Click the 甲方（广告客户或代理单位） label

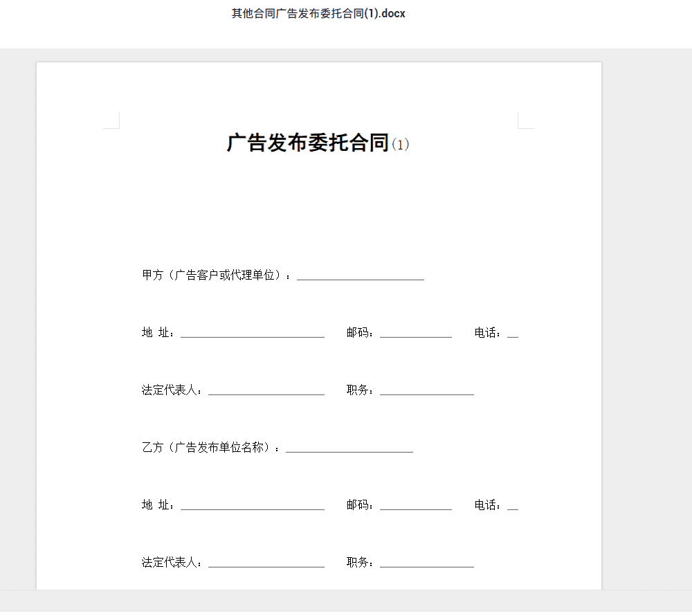coord(216,275)
